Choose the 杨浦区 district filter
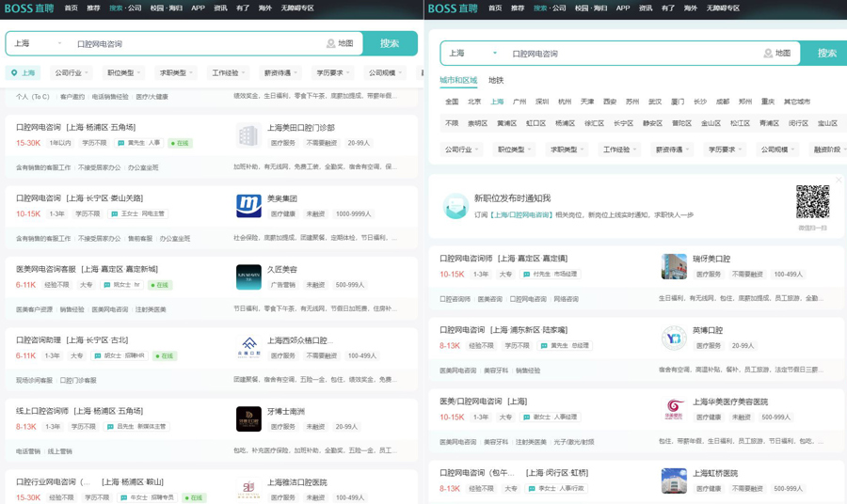 point(565,123)
